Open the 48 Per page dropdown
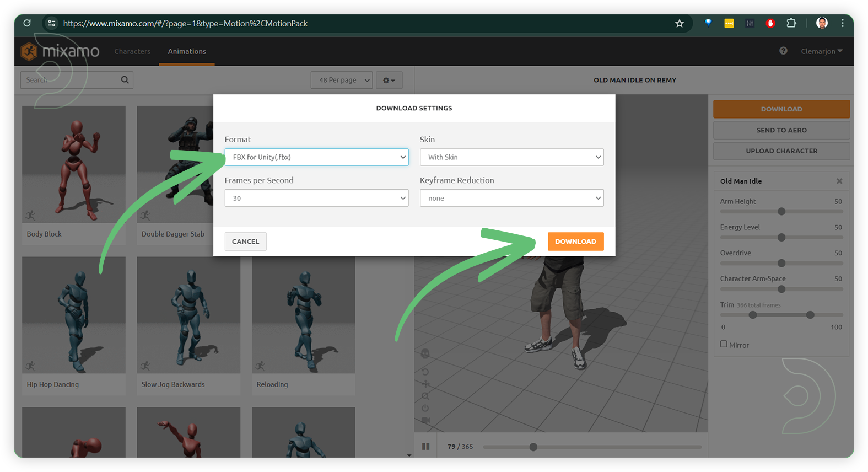 point(342,80)
